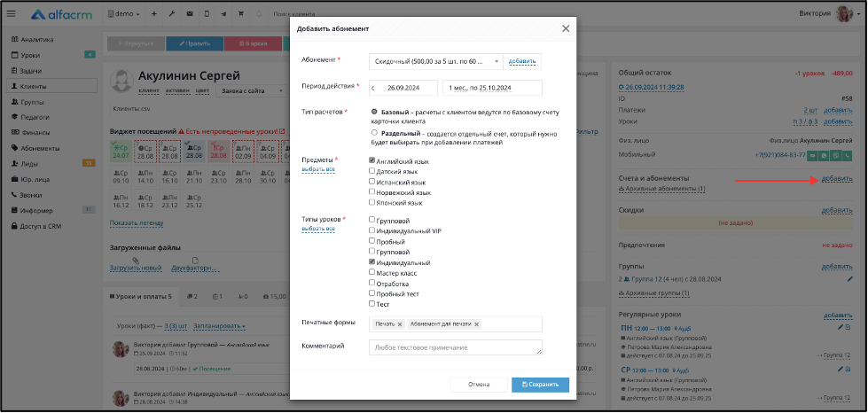The image size is (868, 413).
Task: Open the Абонемент dropdown in the dialog
Action: 435,61
